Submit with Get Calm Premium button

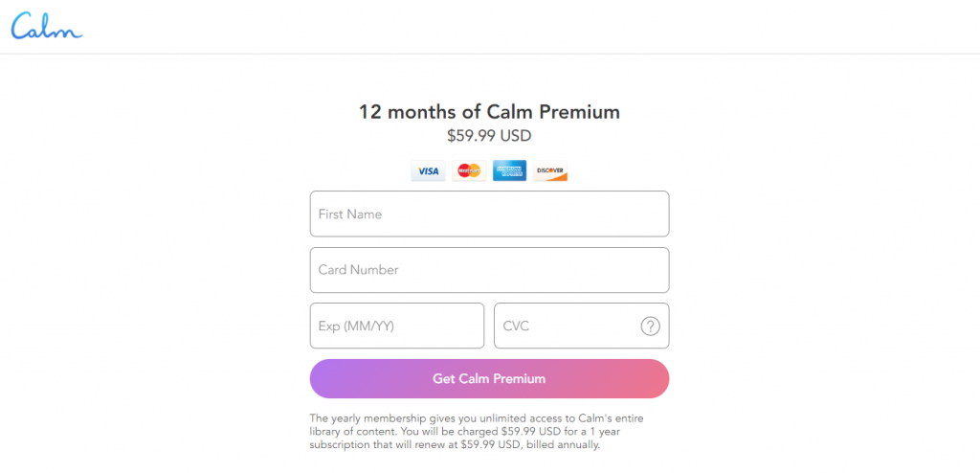489,378
